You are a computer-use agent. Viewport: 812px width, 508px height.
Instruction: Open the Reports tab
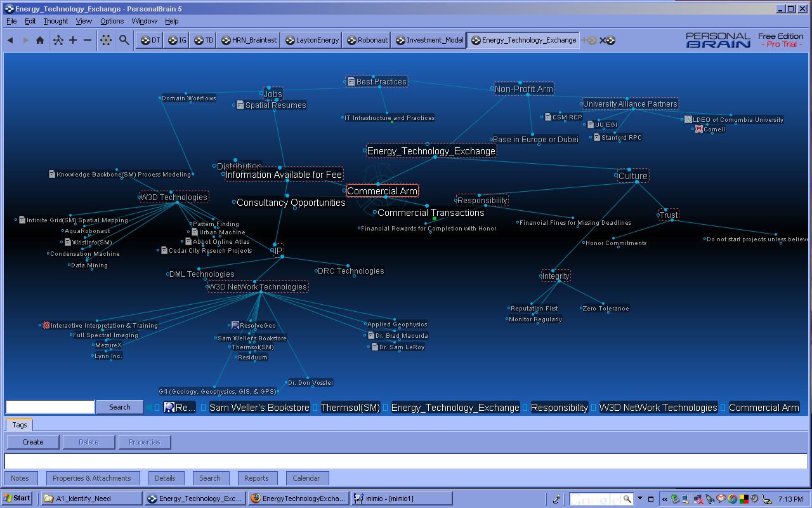(256, 478)
